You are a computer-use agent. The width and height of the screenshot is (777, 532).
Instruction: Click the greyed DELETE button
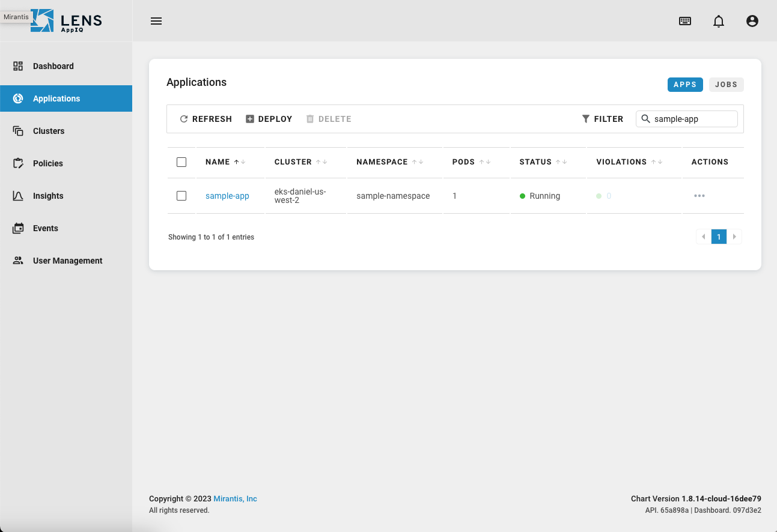(329, 119)
